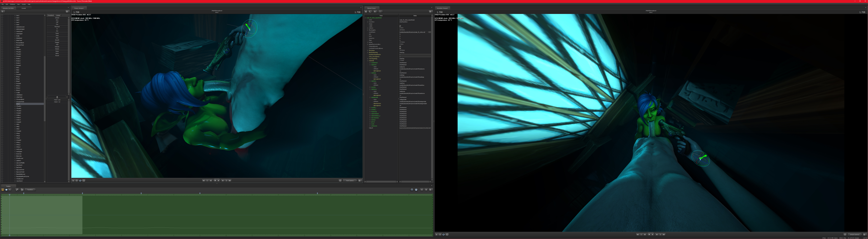
Task: Select the Lenses tab
Action: [58, 15]
